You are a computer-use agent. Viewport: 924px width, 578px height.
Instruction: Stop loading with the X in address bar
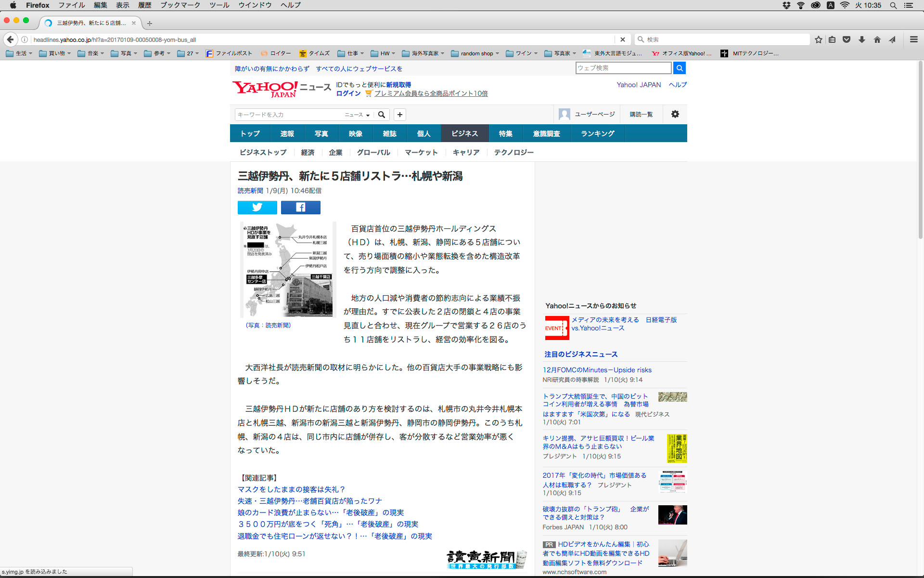[622, 39]
